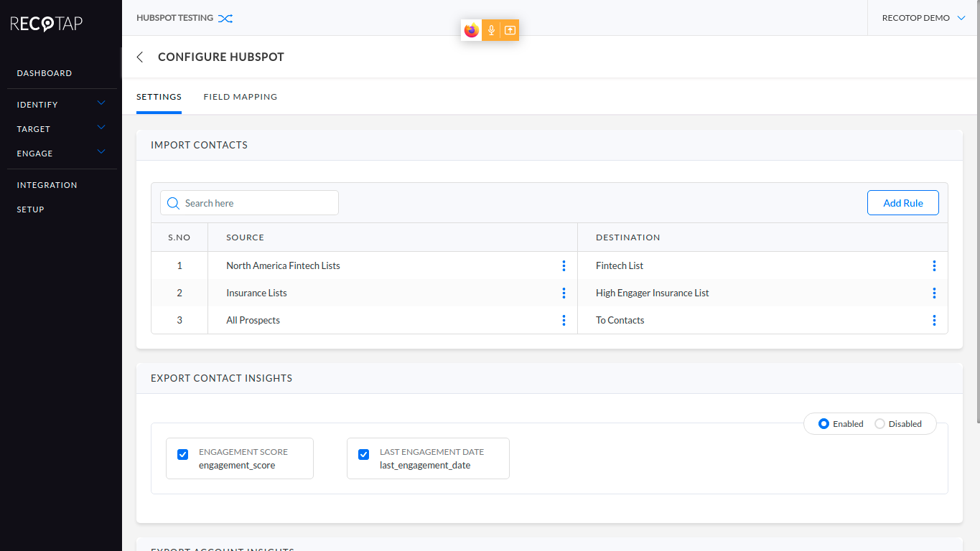The image size is (980, 551).
Task: Navigate to Integration in the sidebar
Action: coord(47,184)
